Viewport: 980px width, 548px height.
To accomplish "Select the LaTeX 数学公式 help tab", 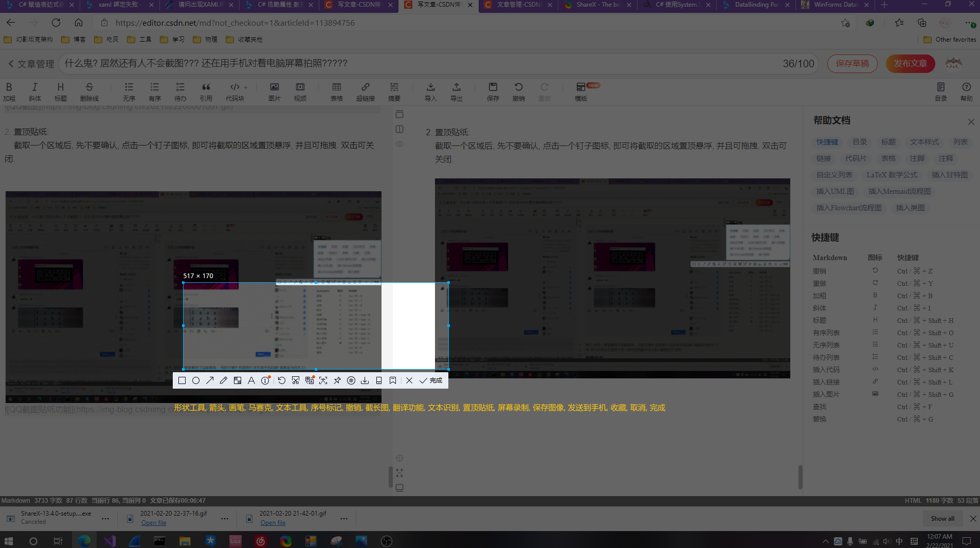I will tap(892, 175).
